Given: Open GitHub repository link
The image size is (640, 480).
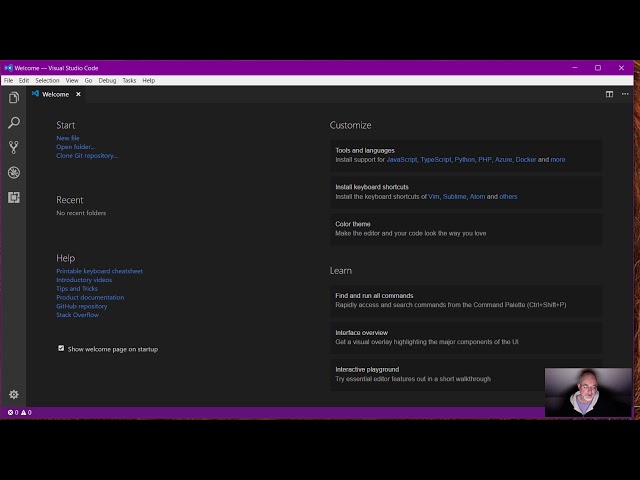Looking at the screenshot, I should (82, 306).
